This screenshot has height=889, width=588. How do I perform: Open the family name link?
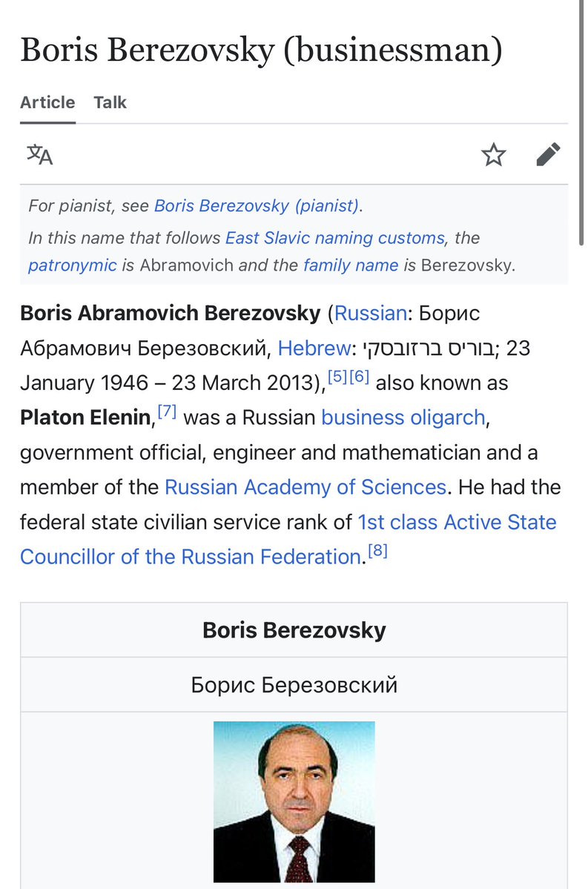351,265
